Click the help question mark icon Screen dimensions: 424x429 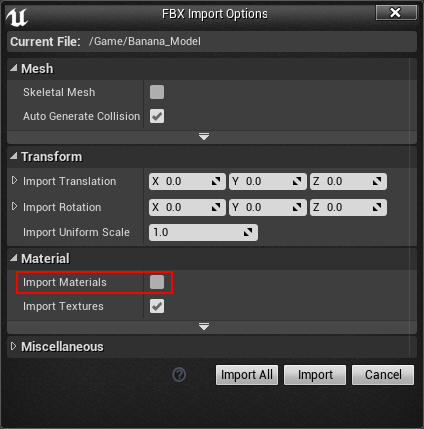[x=179, y=375]
